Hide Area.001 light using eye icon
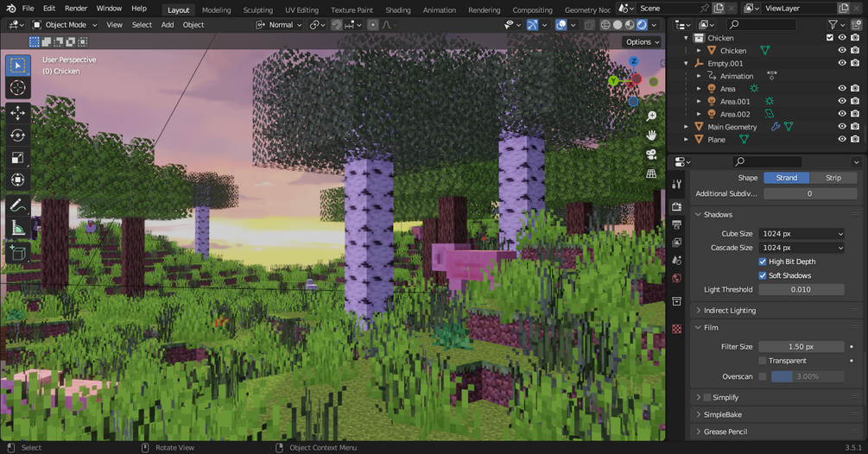868x454 pixels. click(842, 101)
